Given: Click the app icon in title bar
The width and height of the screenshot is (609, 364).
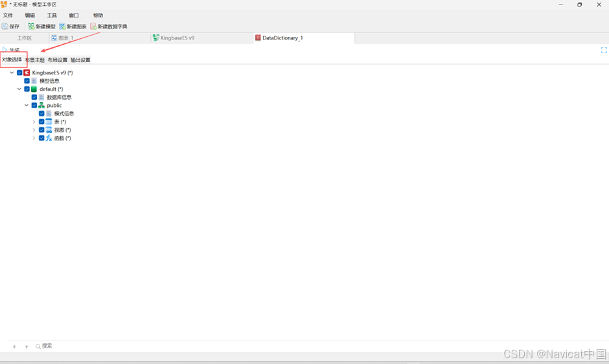Looking at the screenshot, I should click(x=4, y=5).
